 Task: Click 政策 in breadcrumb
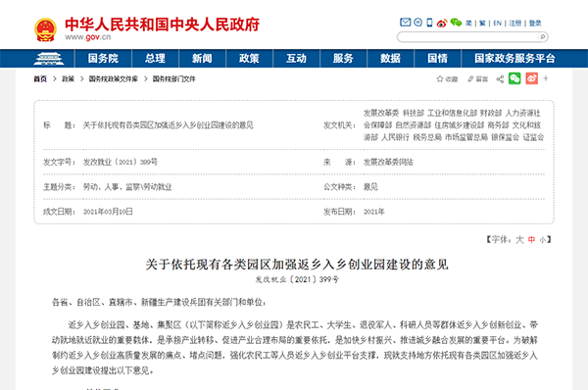[x=68, y=79]
